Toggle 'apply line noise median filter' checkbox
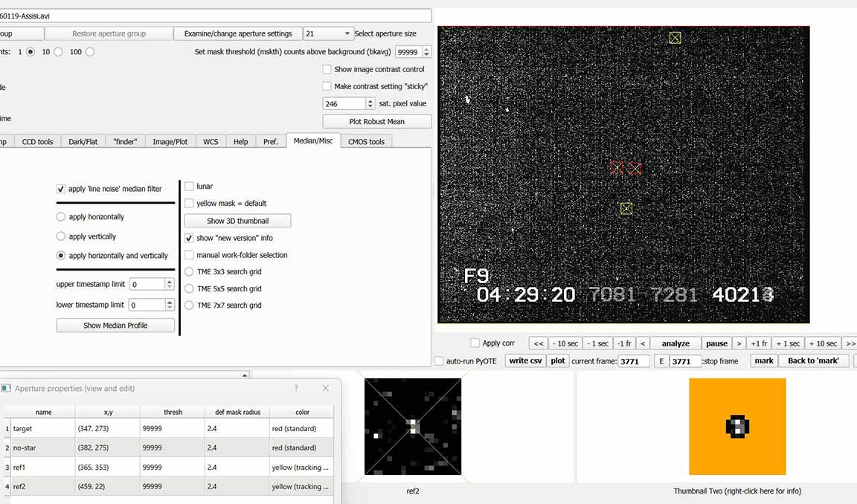 coord(61,189)
